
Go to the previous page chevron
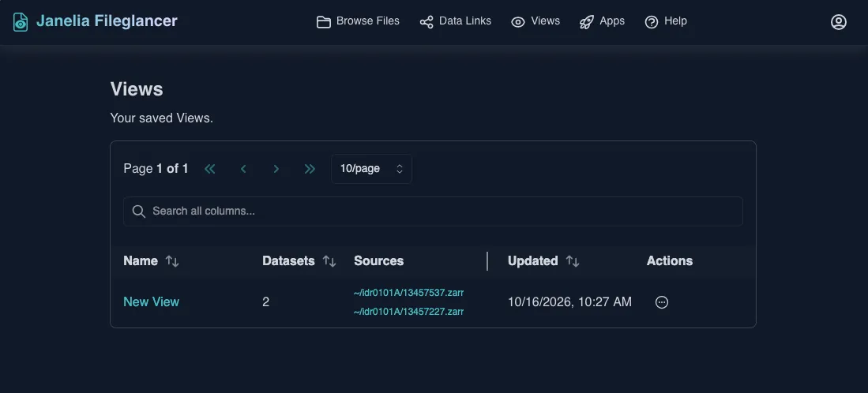click(243, 169)
